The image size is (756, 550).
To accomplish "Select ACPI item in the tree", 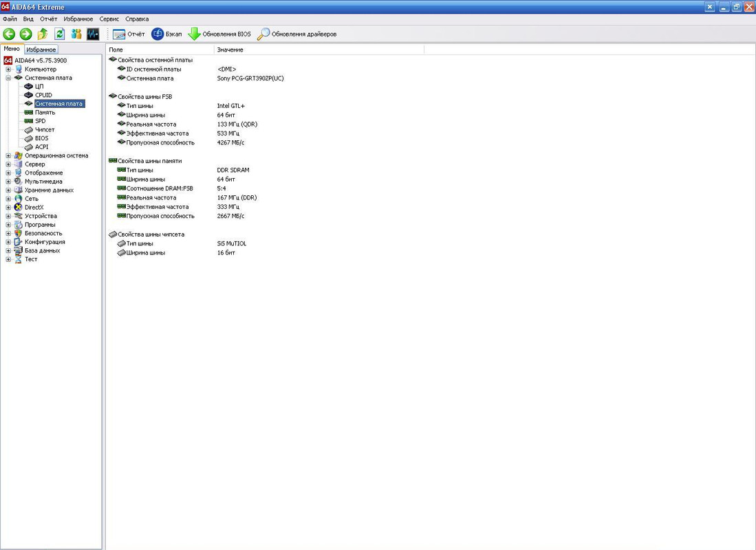I will [41, 147].
